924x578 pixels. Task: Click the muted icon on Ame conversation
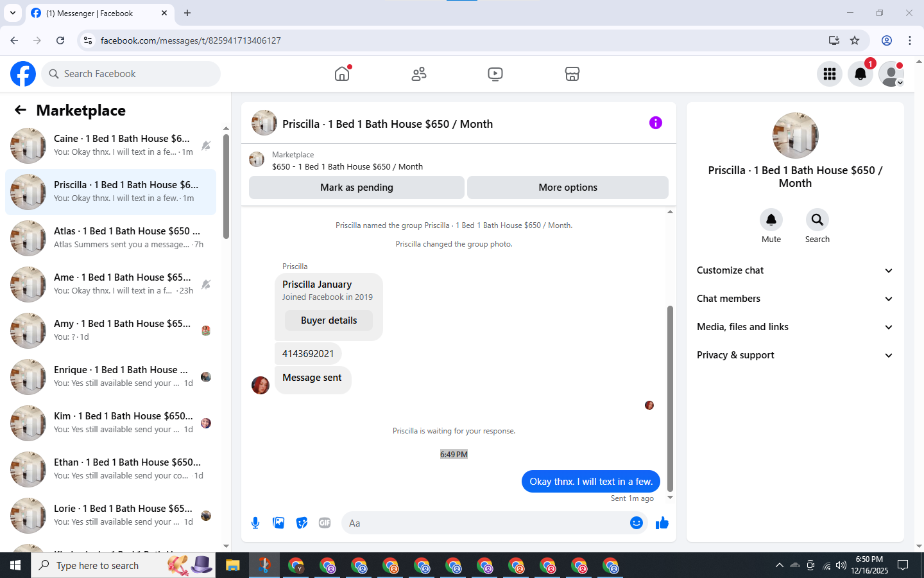(206, 285)
